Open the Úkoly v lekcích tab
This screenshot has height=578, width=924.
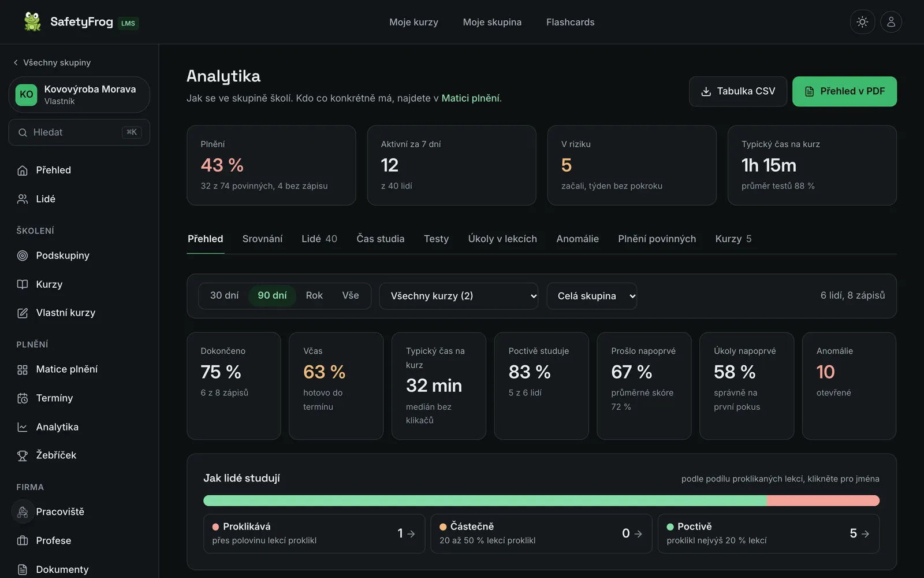tap(502, 239)
